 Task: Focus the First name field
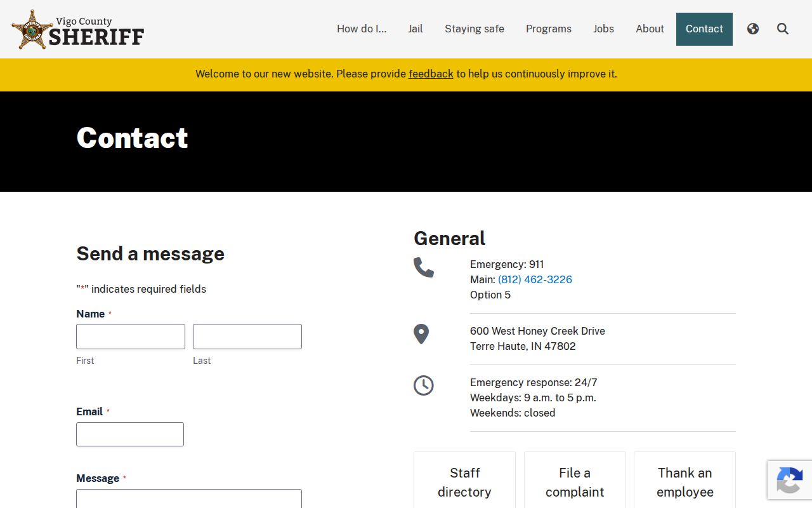pos(131,337)
